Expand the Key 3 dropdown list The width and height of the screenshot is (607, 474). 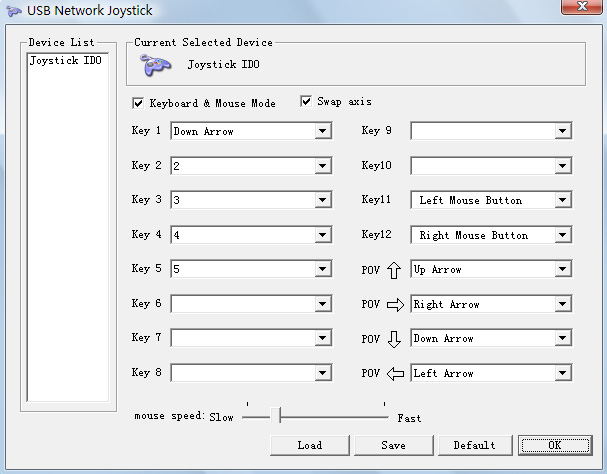[323, 200]
